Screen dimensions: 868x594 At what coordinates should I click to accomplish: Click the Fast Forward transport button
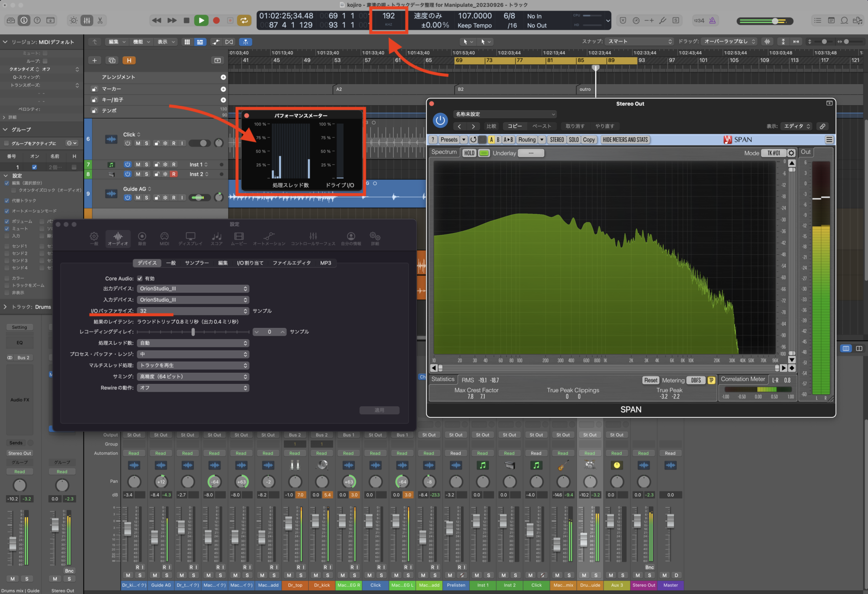coord(172,20)
